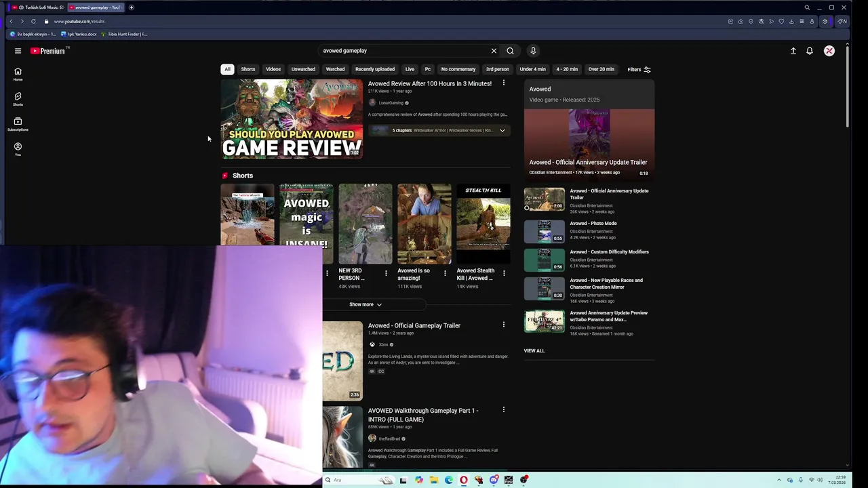Viewport: 868px width, 488px height.
Task: Show hidden tray icons chevron in taskbar
Action: [x=779, y=480]
